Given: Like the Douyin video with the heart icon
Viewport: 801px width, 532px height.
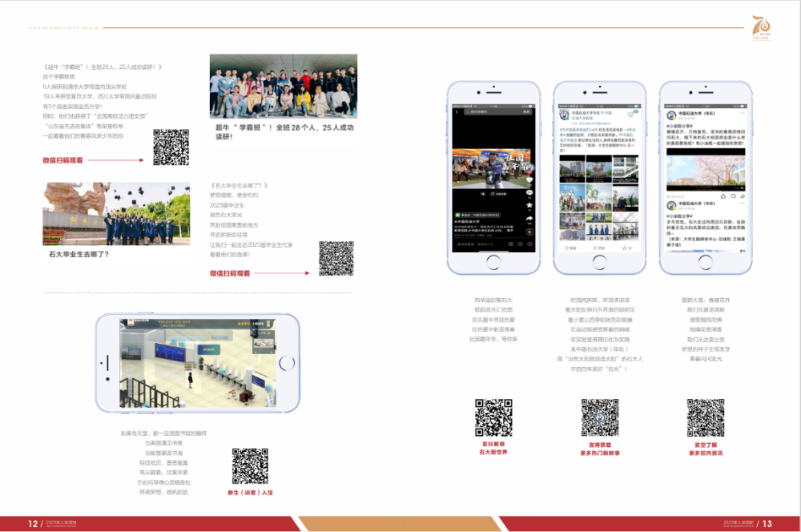Looking at the screenshot, I should tap(529, 180).
